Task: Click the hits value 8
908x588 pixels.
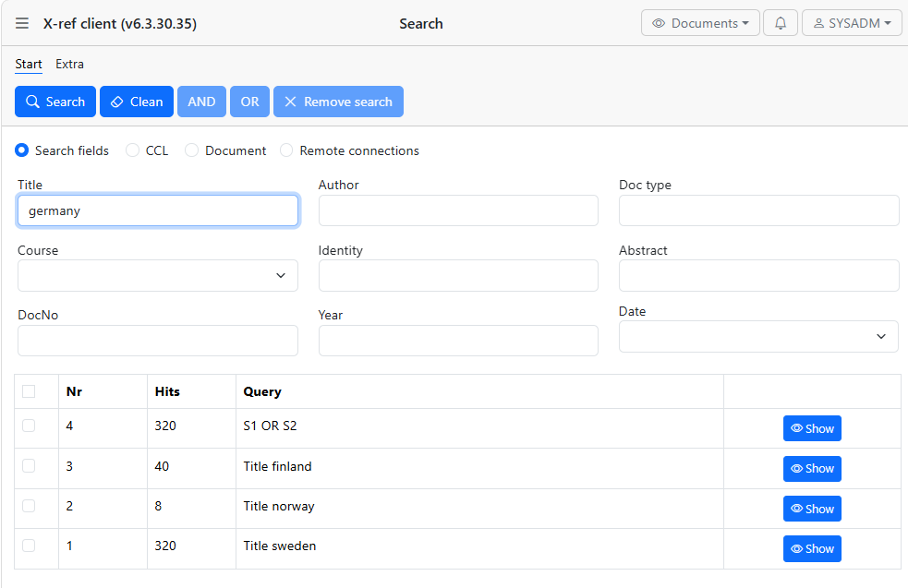Action: tap(158, 507)
